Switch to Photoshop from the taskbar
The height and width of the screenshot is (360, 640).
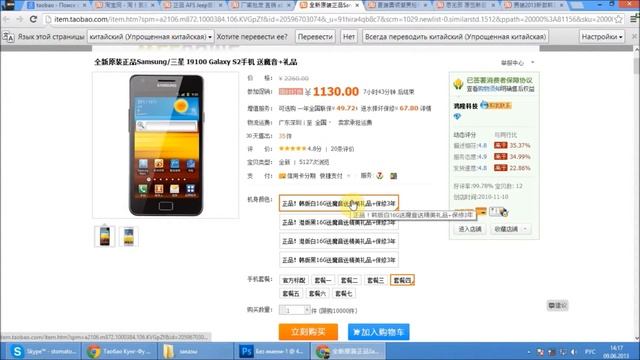(x=271, y=351)
